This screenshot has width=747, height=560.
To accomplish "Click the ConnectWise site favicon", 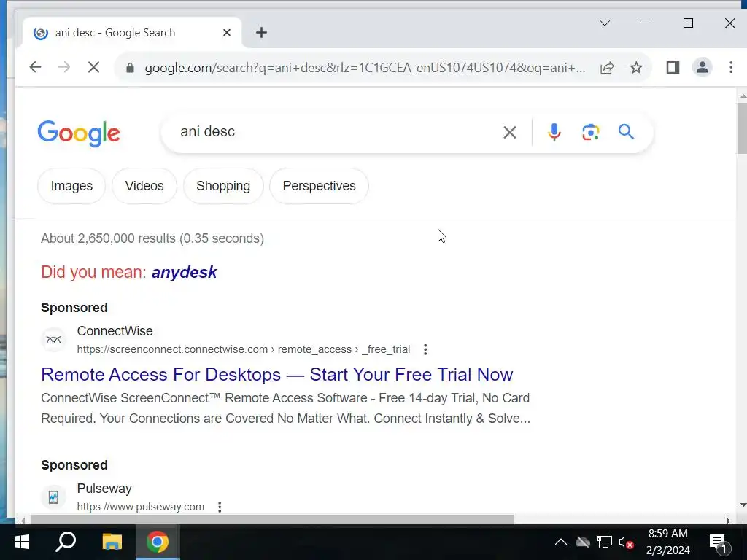I will (x=53, y=340).
